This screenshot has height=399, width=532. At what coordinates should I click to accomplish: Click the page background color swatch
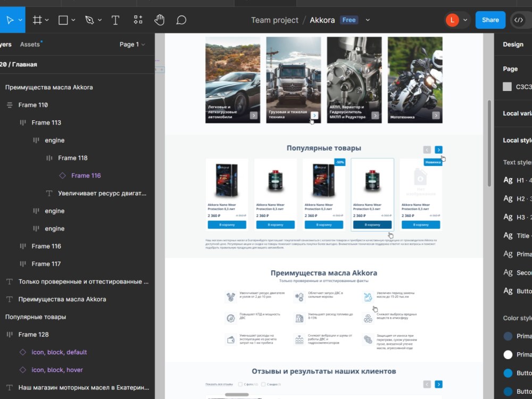tap(507, 87)
